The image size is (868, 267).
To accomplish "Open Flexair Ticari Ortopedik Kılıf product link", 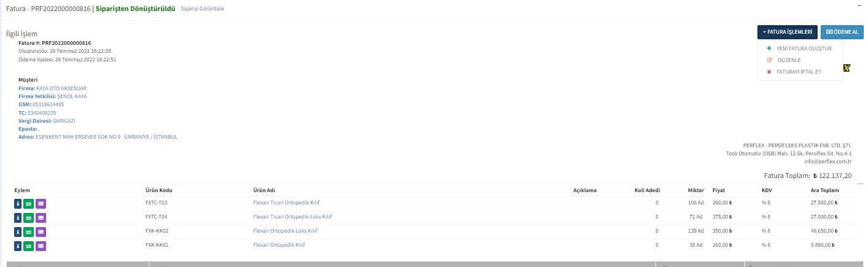I will click(x=286, y=203).
